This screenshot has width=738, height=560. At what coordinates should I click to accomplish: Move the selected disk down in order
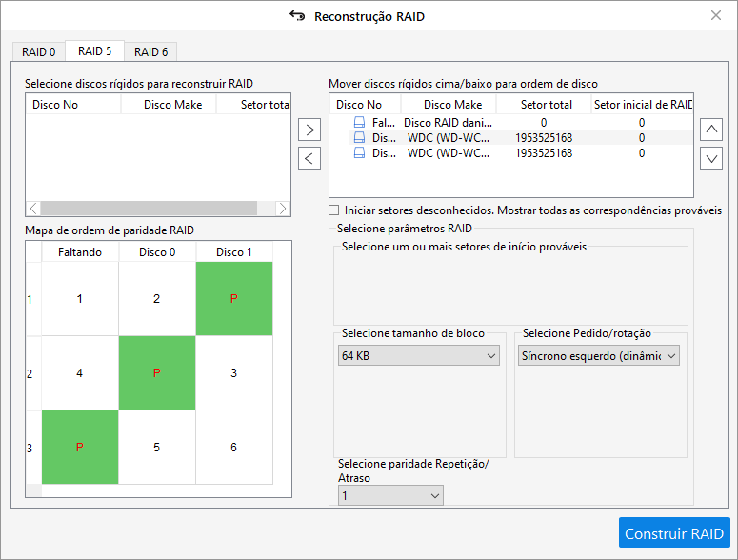(711, 158)
